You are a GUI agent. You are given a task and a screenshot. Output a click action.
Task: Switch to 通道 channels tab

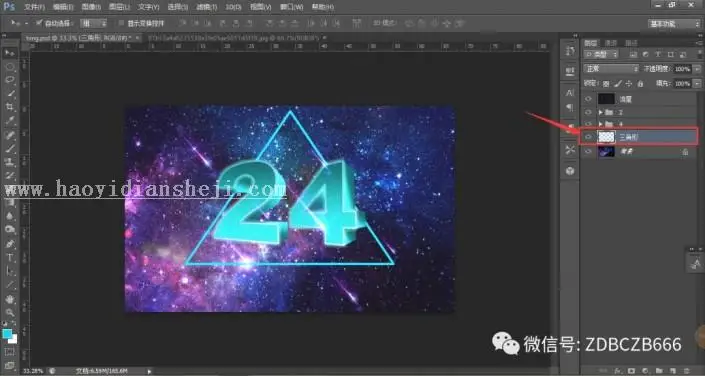[x=611, y=43]
